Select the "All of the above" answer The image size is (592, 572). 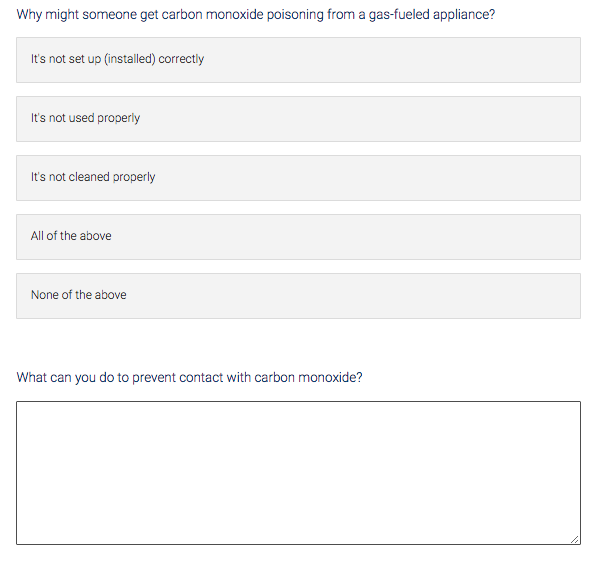[x=298, y=237]
